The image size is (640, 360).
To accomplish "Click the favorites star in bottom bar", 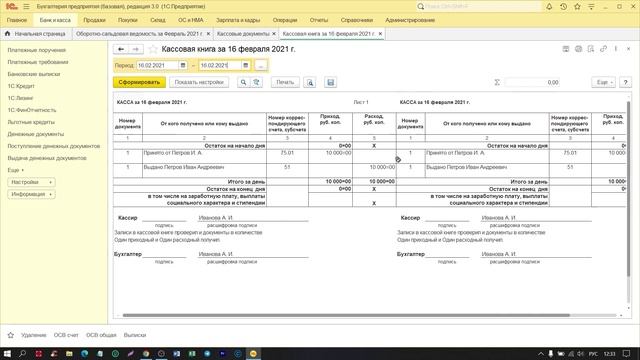I will click(x=11, y=335).
